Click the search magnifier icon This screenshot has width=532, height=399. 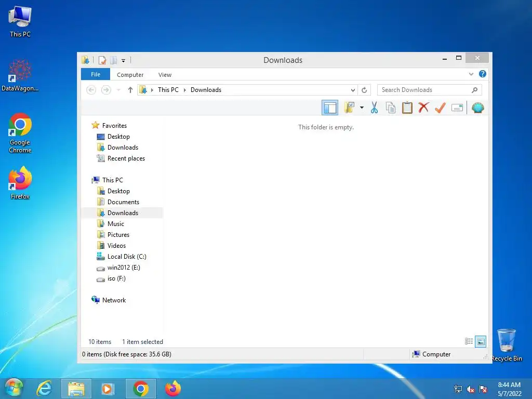click(475, 90)
